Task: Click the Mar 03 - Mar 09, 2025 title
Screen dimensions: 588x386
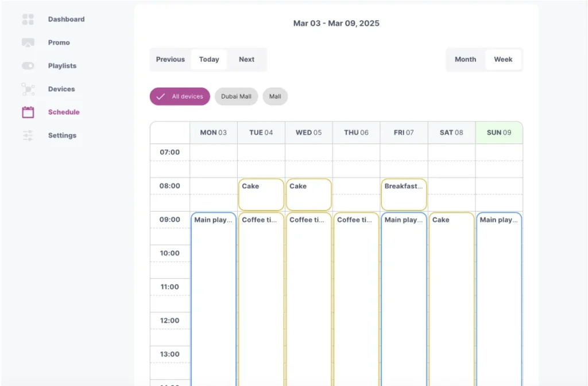Action: pos(336,23)
